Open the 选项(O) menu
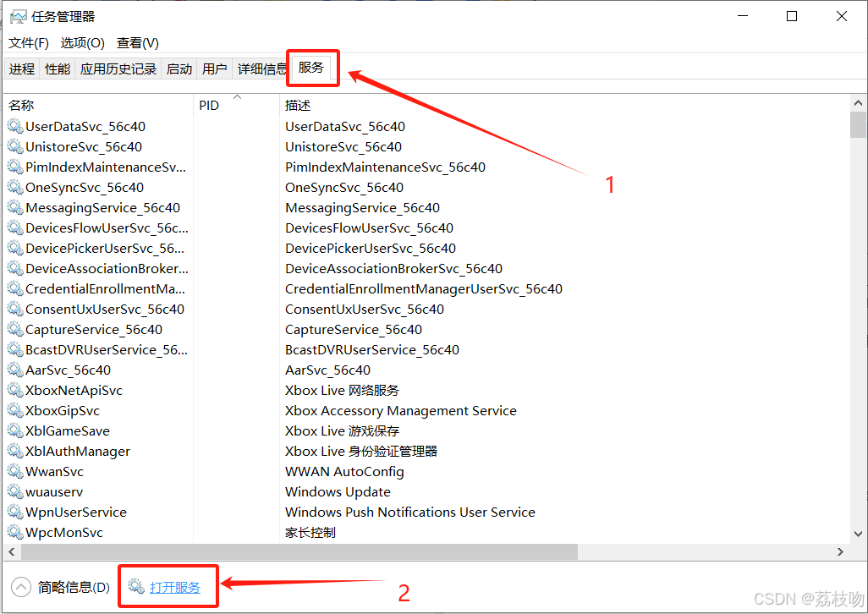This screenshot has width=868, height=614. point(82,42)
